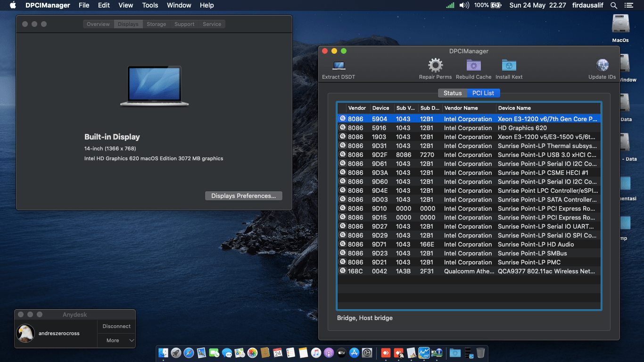Switch to the Storage tab

coord(156,24)
